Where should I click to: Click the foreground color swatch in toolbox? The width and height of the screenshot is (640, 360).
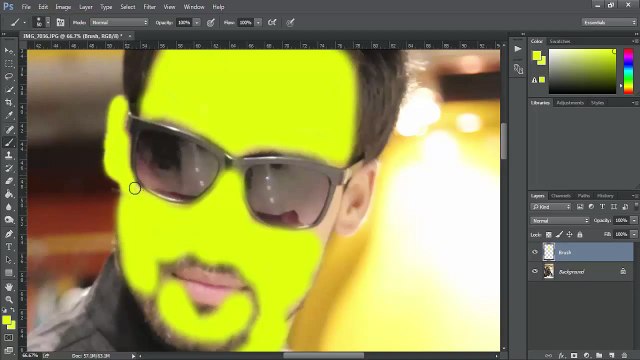7,320
